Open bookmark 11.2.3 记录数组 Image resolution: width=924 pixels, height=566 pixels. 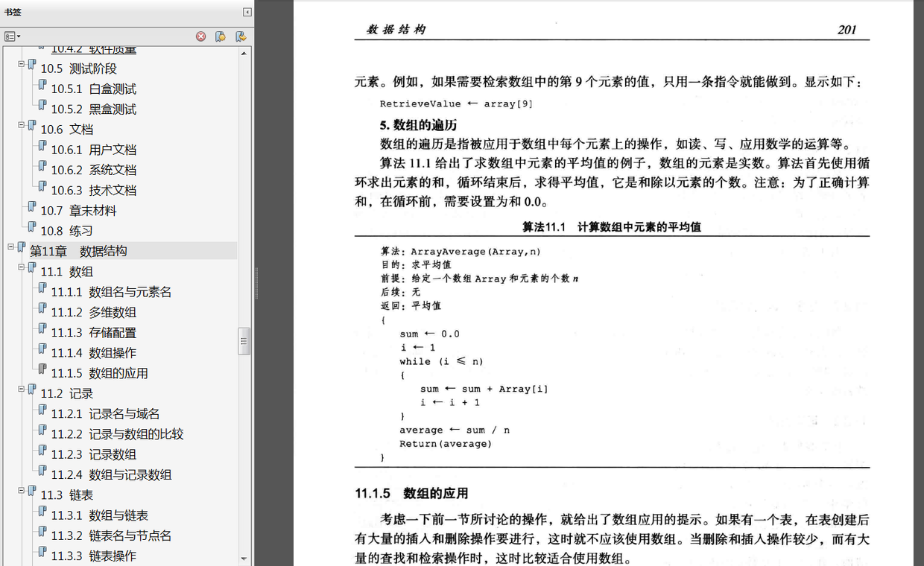point(93,454)
